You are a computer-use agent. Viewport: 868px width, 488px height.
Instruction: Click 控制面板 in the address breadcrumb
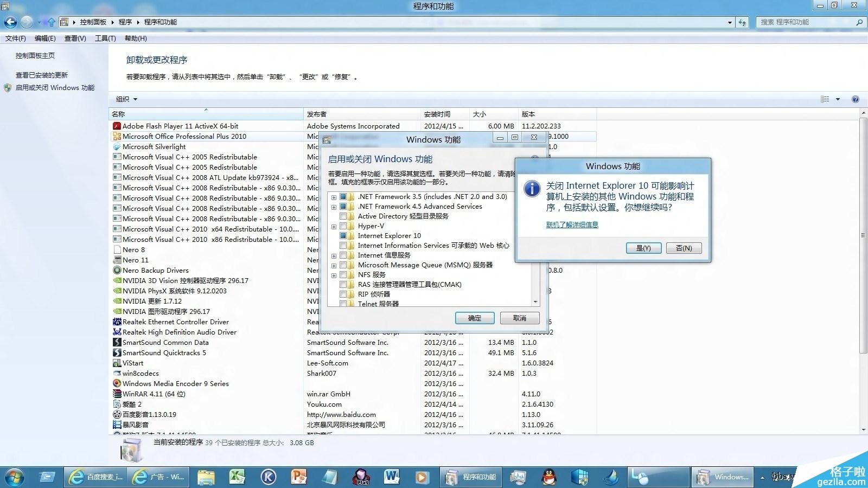coord(93,22)
